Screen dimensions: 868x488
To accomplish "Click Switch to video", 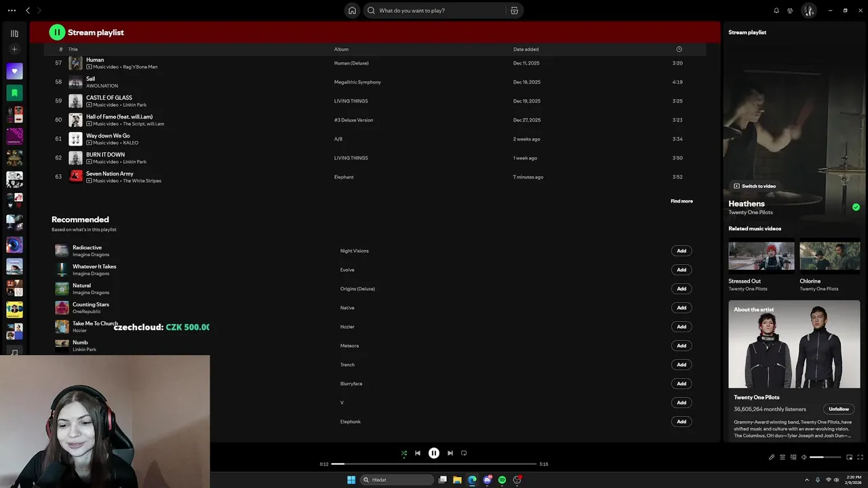I will tap(755, 186).
